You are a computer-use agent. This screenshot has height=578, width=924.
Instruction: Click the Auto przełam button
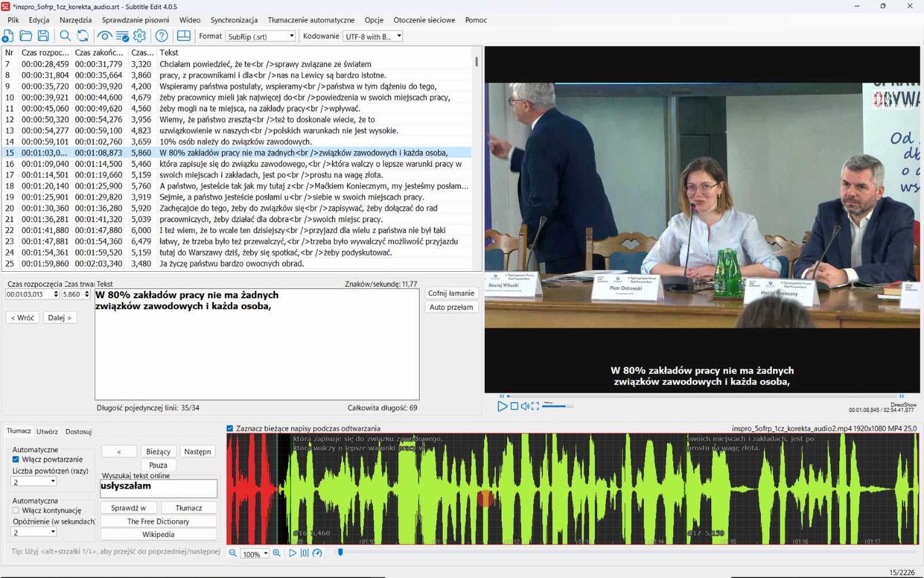451,307
